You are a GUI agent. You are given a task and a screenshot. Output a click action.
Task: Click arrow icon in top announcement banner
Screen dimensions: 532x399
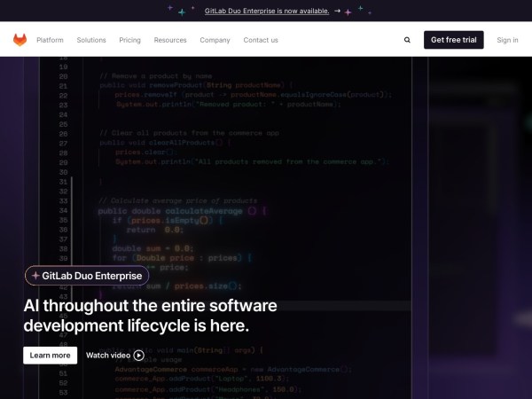337,11
